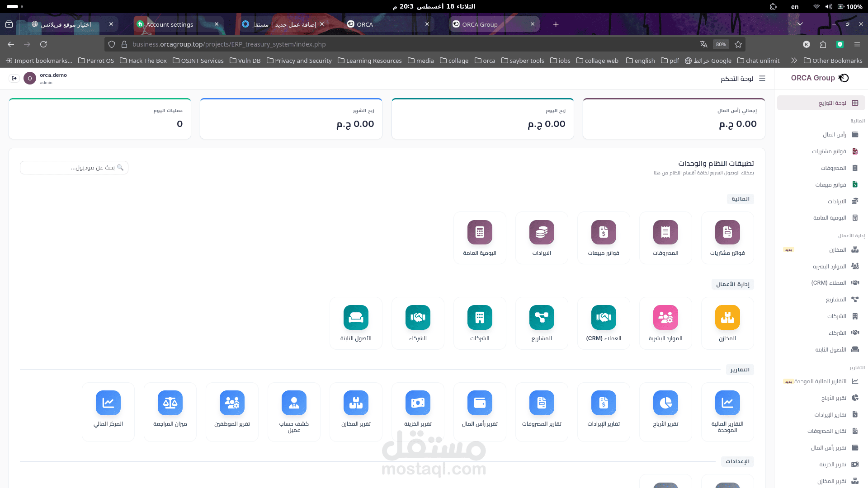This screenshot has height=488, width=868.
Task: Select لوحة التوزيع in sidebar
Action: click(821, 103)
